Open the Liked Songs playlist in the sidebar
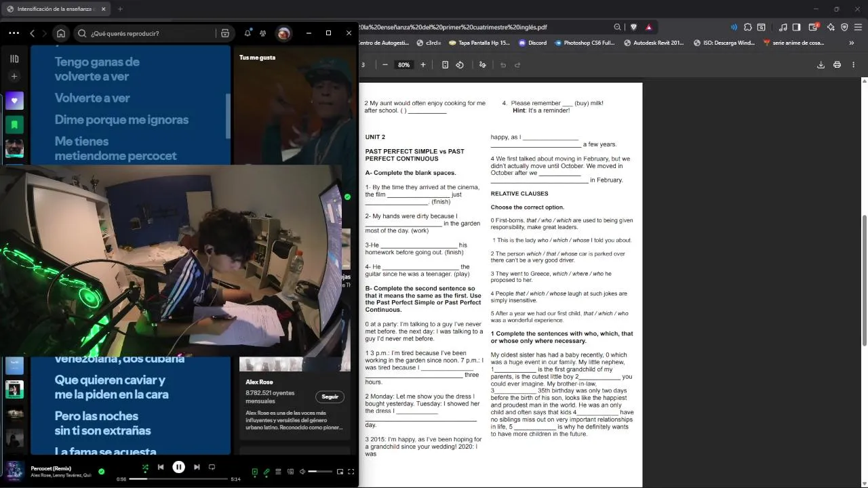The width and height of the screenshot is (868, 488). pyautogui.click(x=14, y=101)
